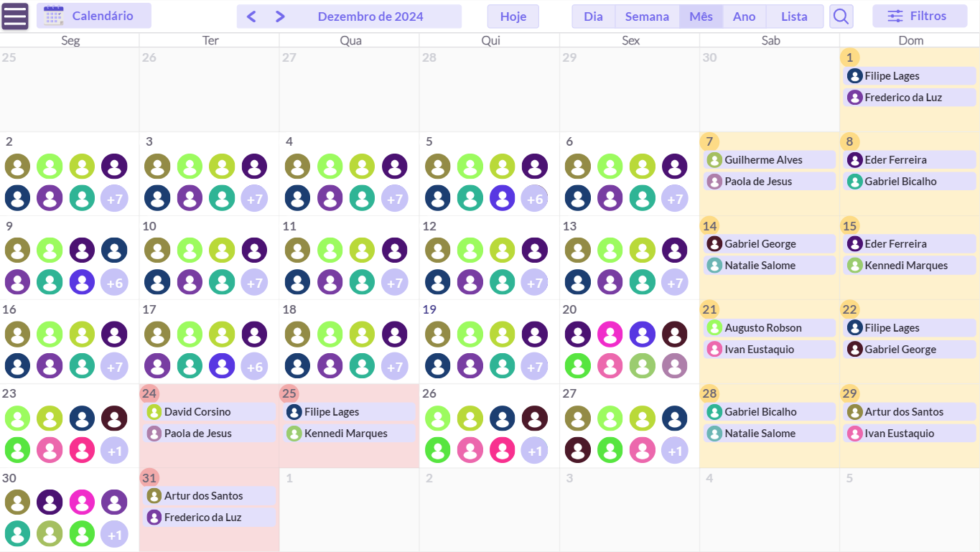This screenshot has height=552, width=980.
Task: Expand the +7 avatars on December 2
Action: (x=115, y=199)
